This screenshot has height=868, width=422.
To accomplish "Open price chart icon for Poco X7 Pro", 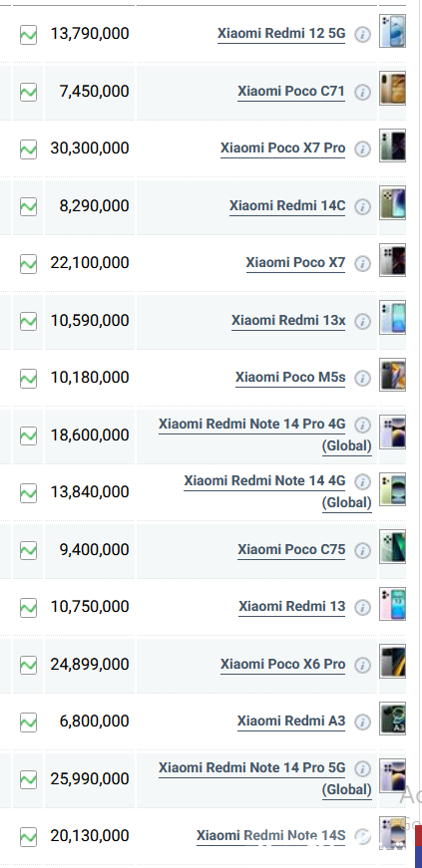I will 28,148.
